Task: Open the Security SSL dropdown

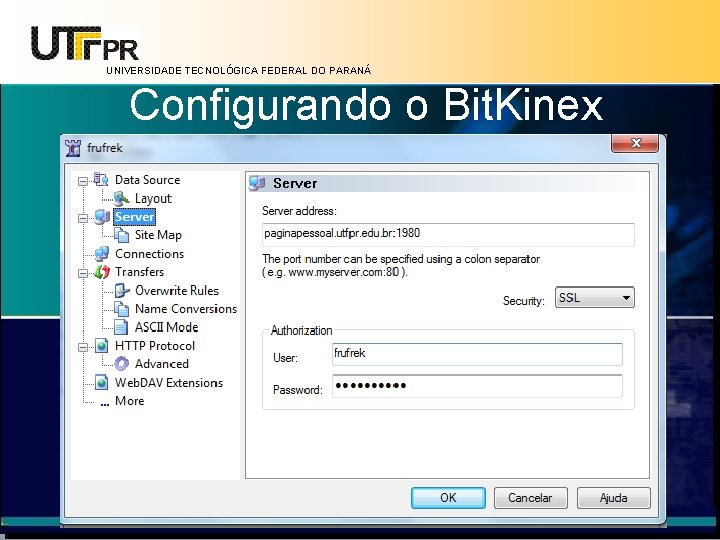Action: click(x=595, y=298)
